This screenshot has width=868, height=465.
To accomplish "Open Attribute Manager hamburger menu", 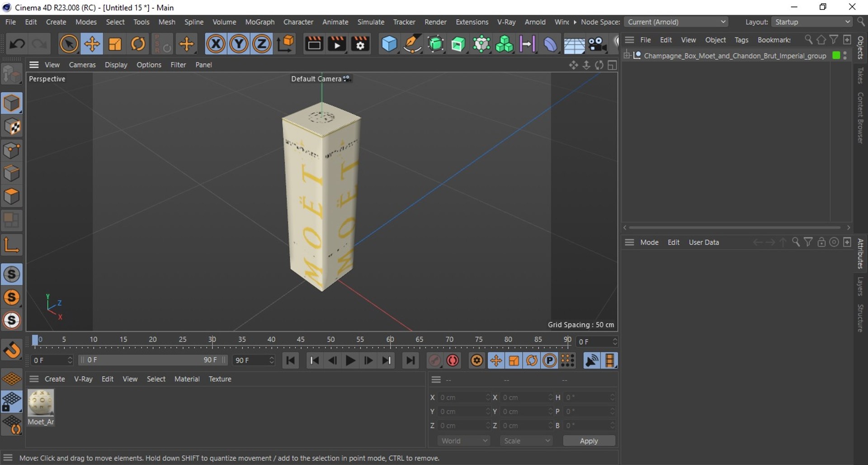I will point(629,242).
